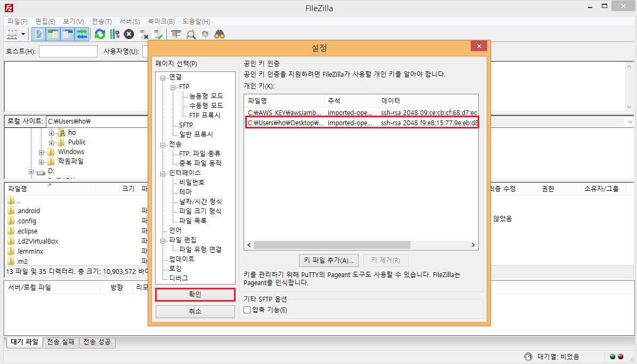Screen dimensions: 637x364
Task: Collapse the FTP tree node
Action: pyautogui.click(x=173, y=87)
